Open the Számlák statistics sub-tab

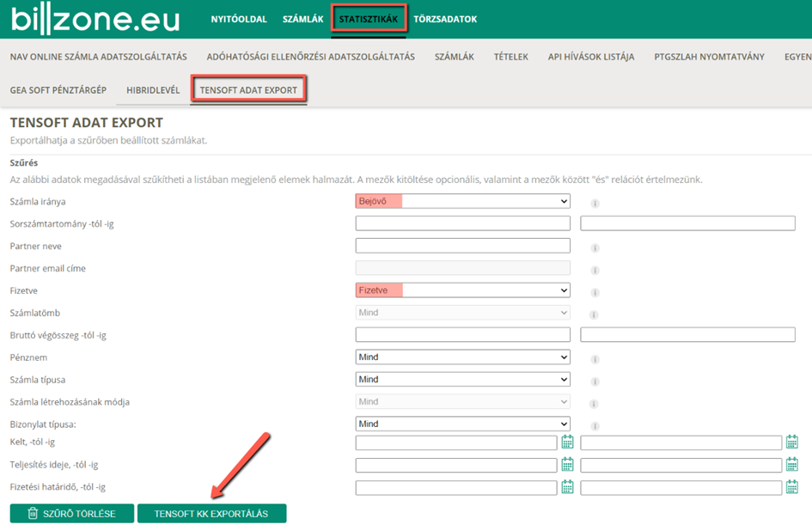click(455, 57)
